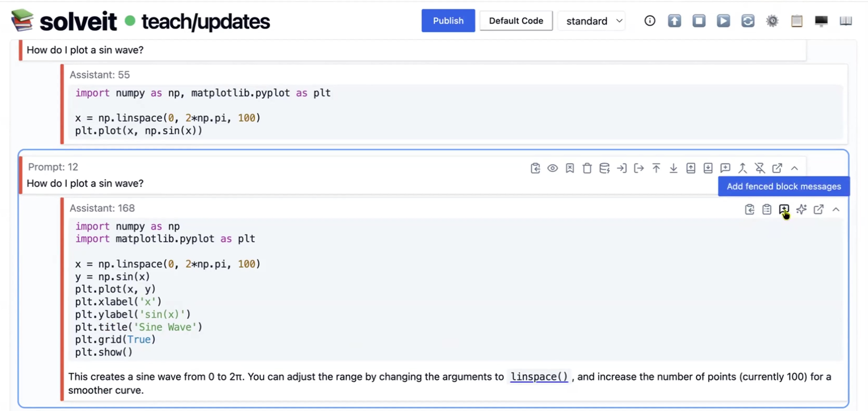Collapse Prompt 12 using its chevron
Viewport: 868px width, 411px height.
794,168
